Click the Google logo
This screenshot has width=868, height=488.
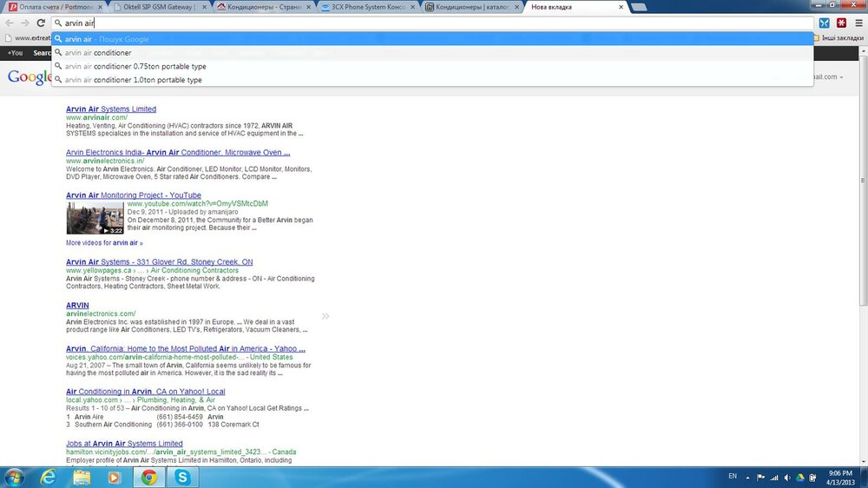29,77
